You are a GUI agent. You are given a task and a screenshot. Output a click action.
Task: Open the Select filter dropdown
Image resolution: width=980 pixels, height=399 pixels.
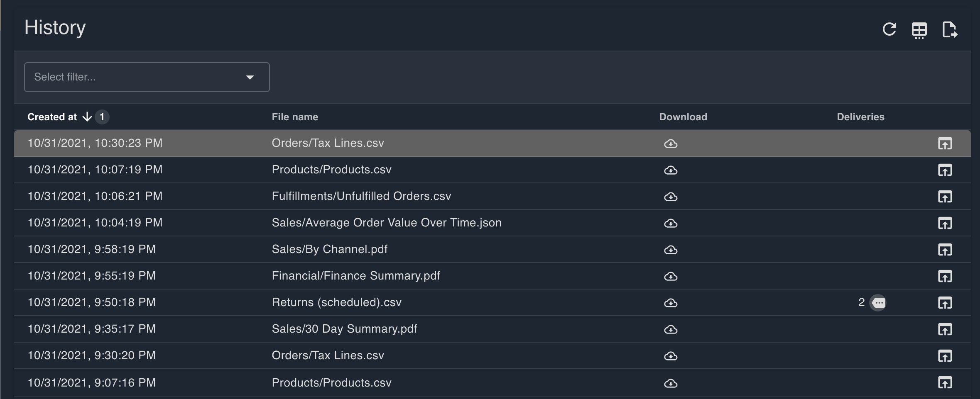[137, 77]
